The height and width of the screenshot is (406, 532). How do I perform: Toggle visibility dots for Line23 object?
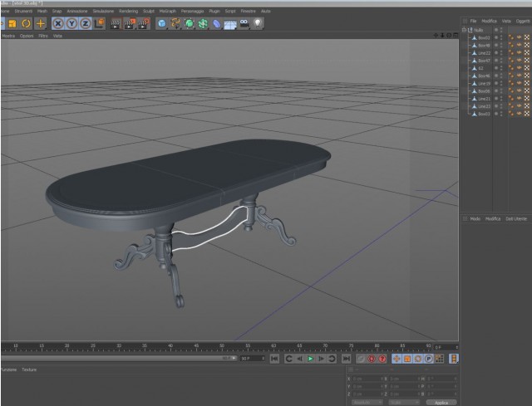point(501,106)
